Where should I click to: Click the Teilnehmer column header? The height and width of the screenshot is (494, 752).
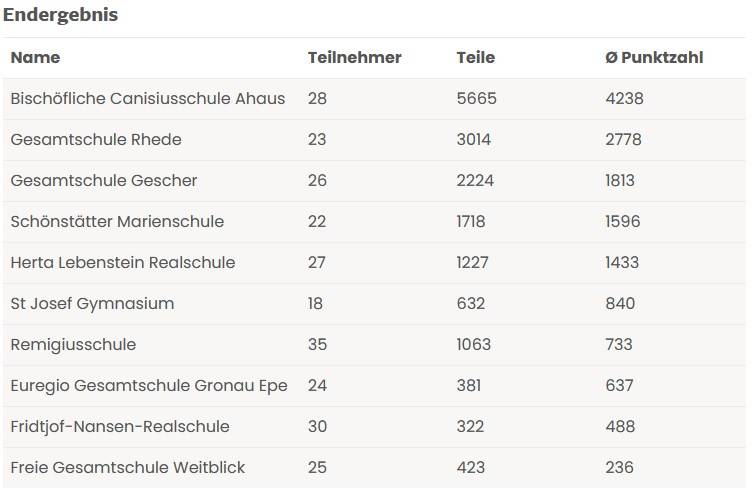[354, 58]
